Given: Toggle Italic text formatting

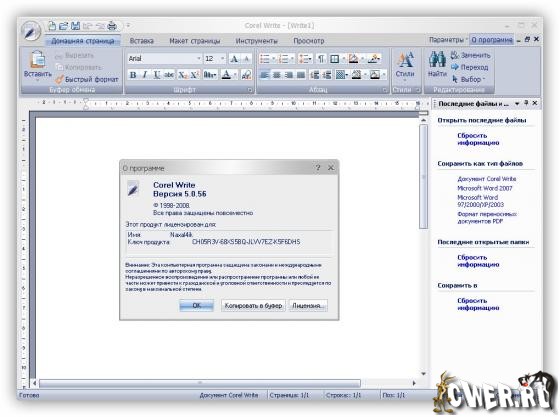Looking at the screenshot, I should point(145,75).
